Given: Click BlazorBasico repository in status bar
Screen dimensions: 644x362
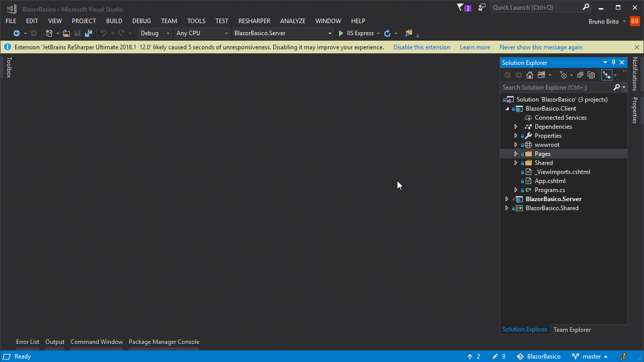Looking at the screenshot, I should click(x=538, y=356).
